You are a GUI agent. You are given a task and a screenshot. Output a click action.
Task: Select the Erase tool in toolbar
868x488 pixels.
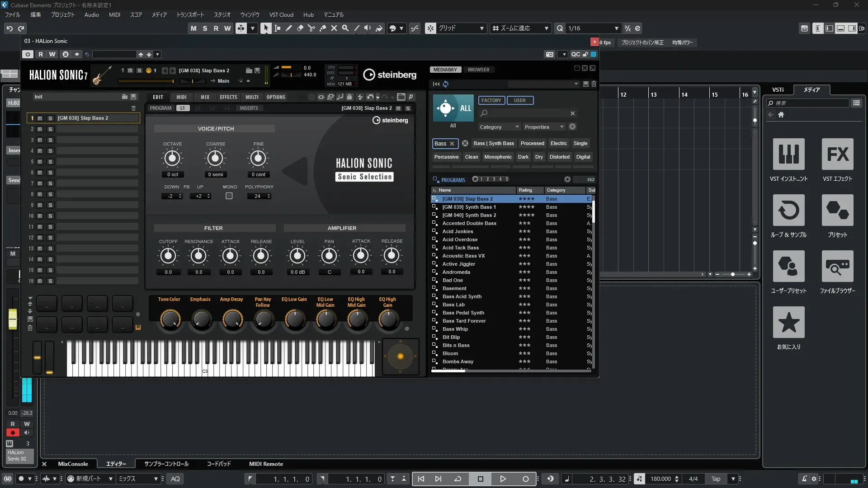pyautogui.click(x=300, y=28)
